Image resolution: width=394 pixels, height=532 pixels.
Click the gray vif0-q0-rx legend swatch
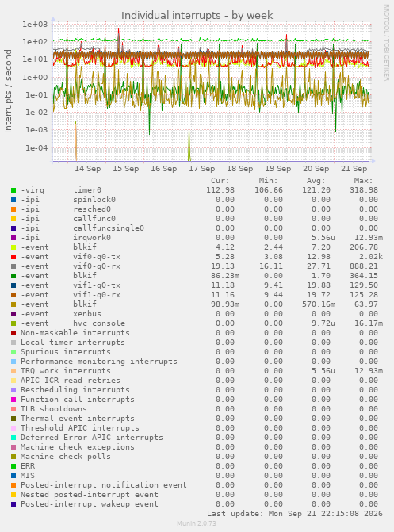tap(13, 266)
